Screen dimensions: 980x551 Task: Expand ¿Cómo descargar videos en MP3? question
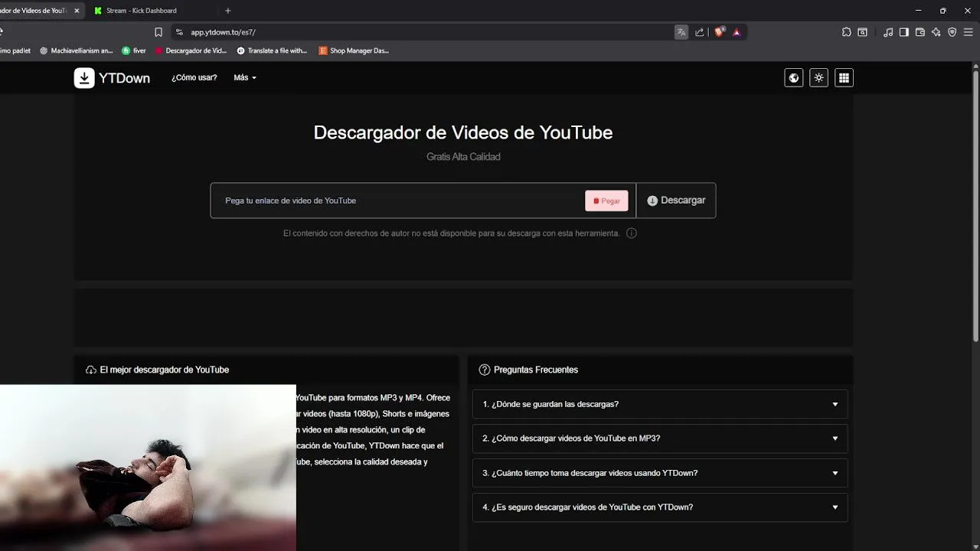tap(660, 439)
